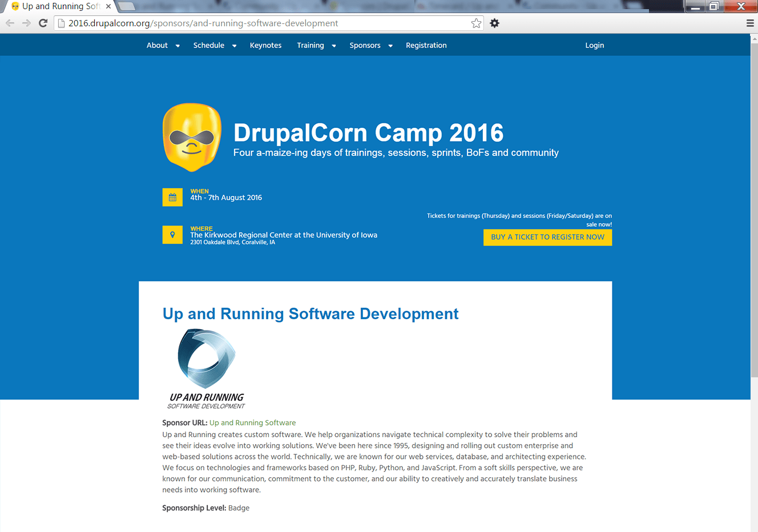The width and height of the screenshot is (758, 532).
Task: Open the Chrome hamburger menu
Action: coord(750,23)
